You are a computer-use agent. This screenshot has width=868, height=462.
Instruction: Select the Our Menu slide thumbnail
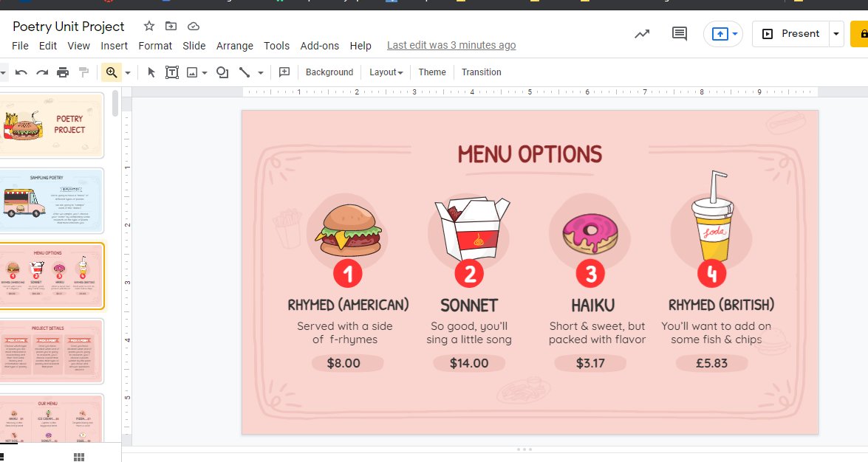point(52,419)
